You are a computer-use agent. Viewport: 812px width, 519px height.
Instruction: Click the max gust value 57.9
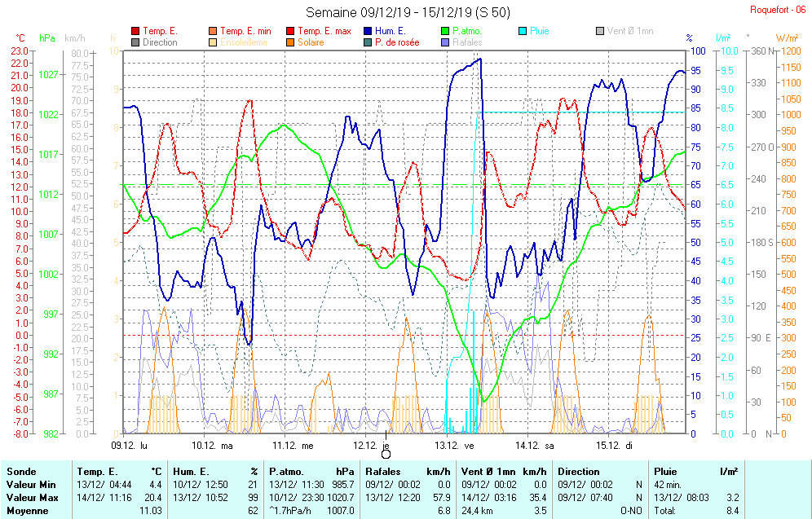pos(441,498)
